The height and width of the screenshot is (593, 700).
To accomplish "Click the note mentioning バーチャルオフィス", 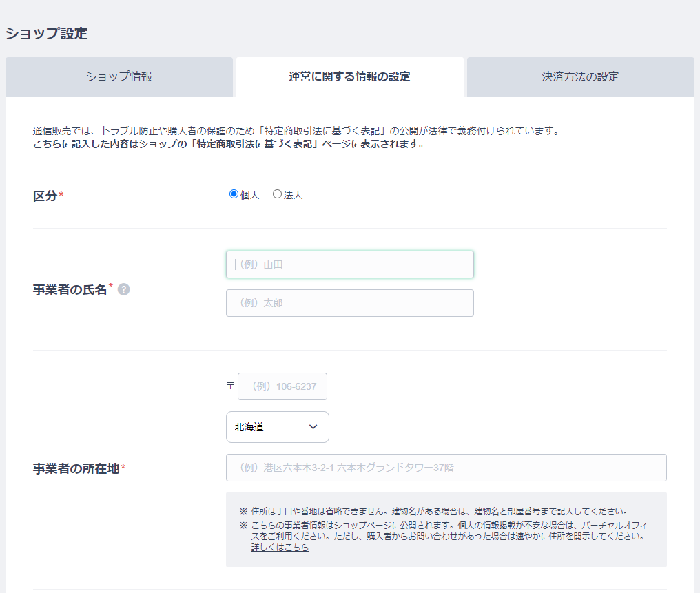I will (448, 531).
